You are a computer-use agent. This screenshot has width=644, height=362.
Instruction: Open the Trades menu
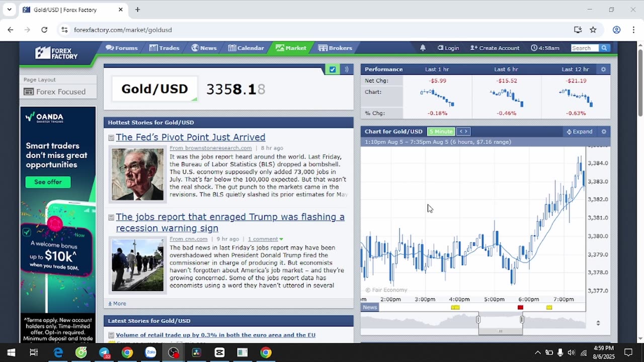point(164,48)
